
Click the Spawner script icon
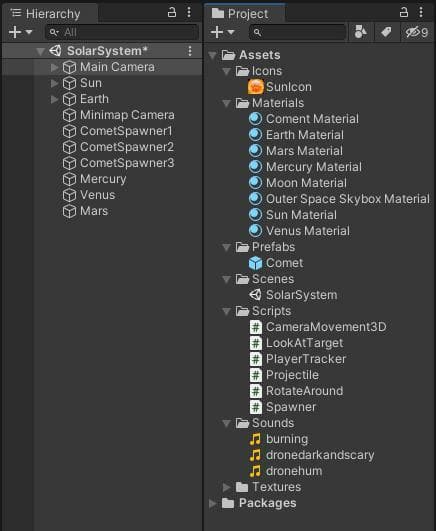256,407
